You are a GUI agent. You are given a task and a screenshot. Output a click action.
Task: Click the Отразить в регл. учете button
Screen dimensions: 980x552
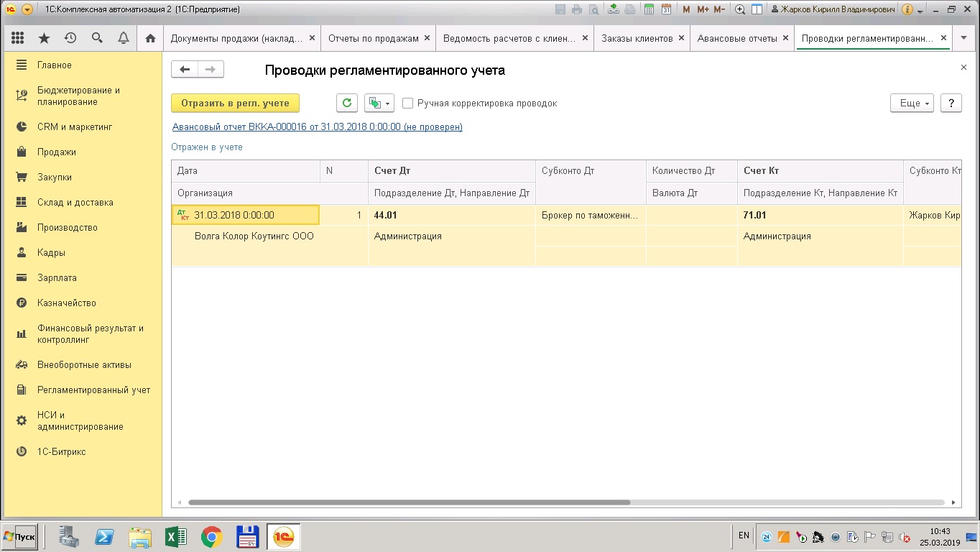tap(235, 103)
